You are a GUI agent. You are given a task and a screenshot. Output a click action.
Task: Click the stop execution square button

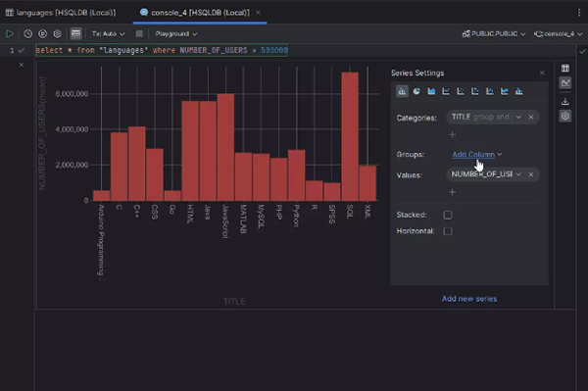click(x=139, y=33)
